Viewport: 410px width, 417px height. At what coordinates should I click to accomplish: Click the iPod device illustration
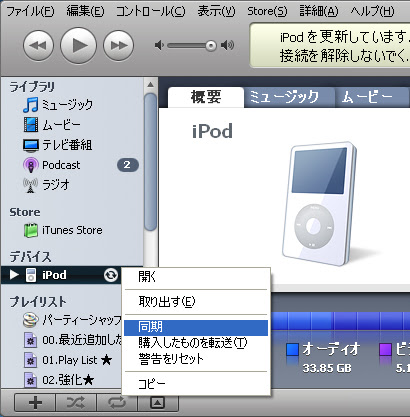click(320, 203)
